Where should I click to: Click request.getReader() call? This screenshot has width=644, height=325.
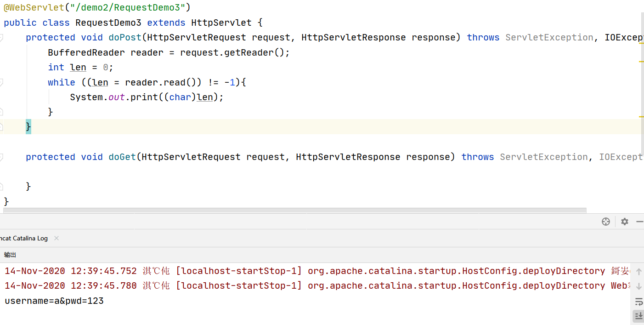tap(232, 52)
